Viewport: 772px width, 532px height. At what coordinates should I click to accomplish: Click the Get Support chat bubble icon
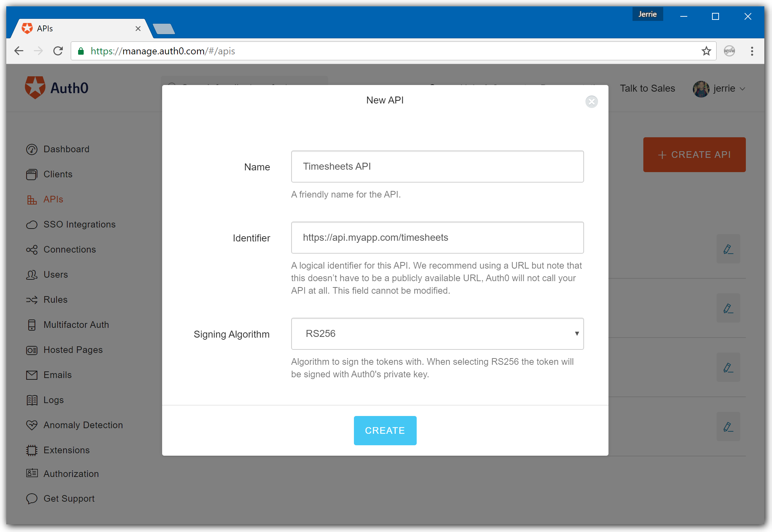[32, 499]
